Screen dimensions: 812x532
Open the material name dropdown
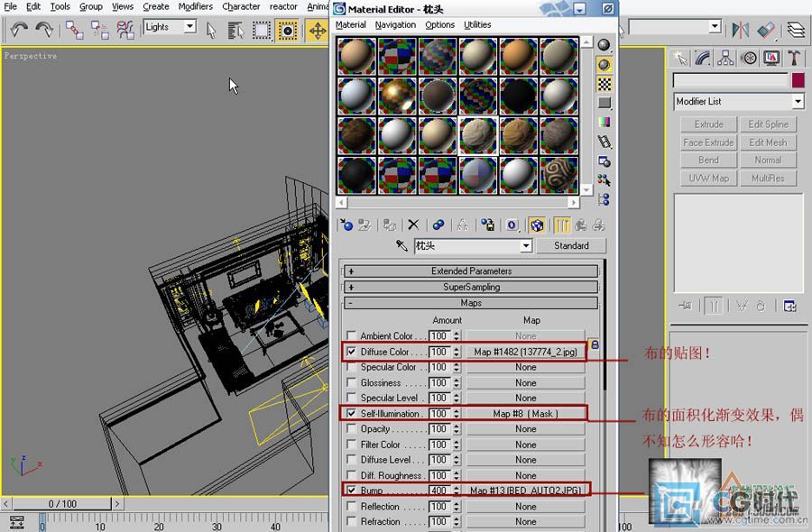pyautogui.click(x=526, y=246)
